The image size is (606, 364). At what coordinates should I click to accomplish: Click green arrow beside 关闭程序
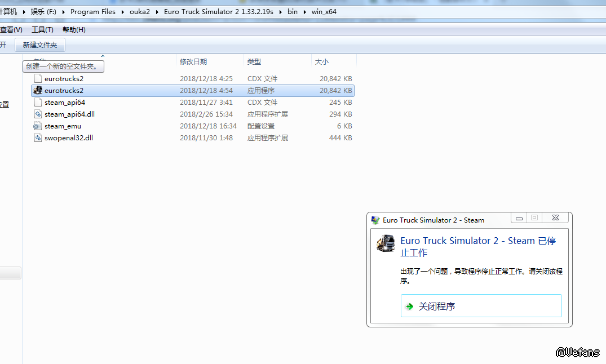click(409, 307)
